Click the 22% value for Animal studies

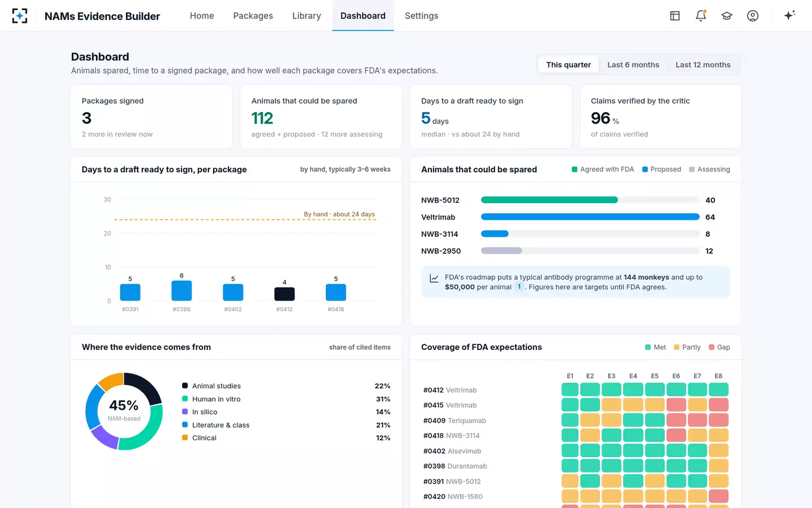(382, 386)
